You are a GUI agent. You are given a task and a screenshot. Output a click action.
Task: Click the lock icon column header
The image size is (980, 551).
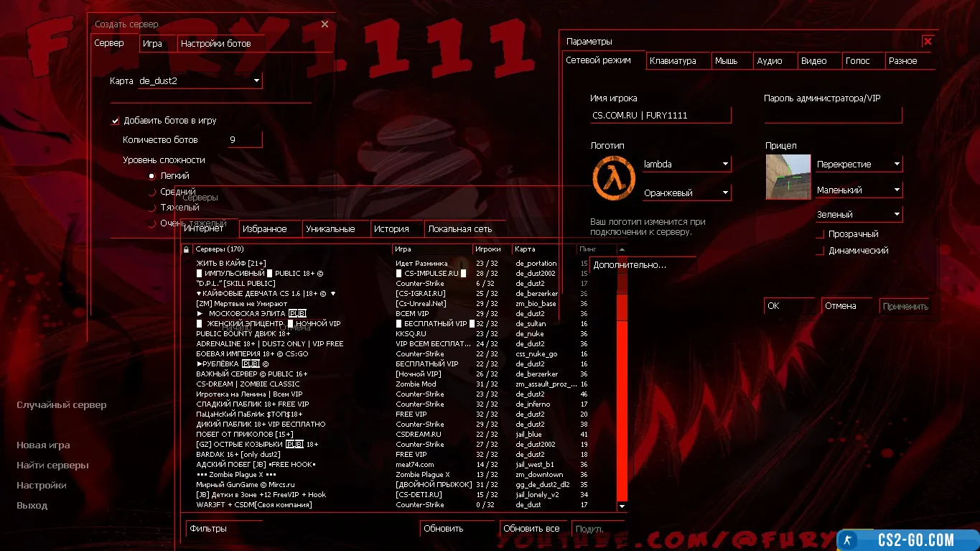(x=187, y=249)
